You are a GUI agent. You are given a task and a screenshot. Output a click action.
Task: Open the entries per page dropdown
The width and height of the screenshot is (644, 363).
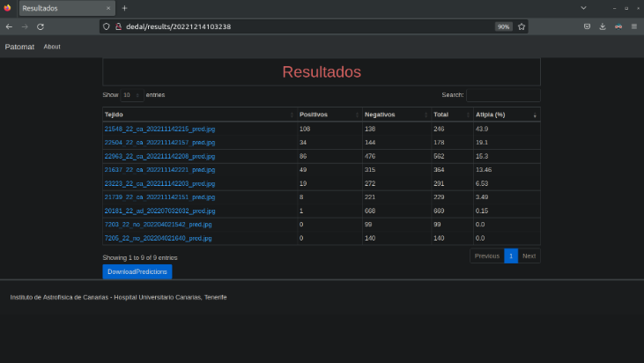coord(131,94)
